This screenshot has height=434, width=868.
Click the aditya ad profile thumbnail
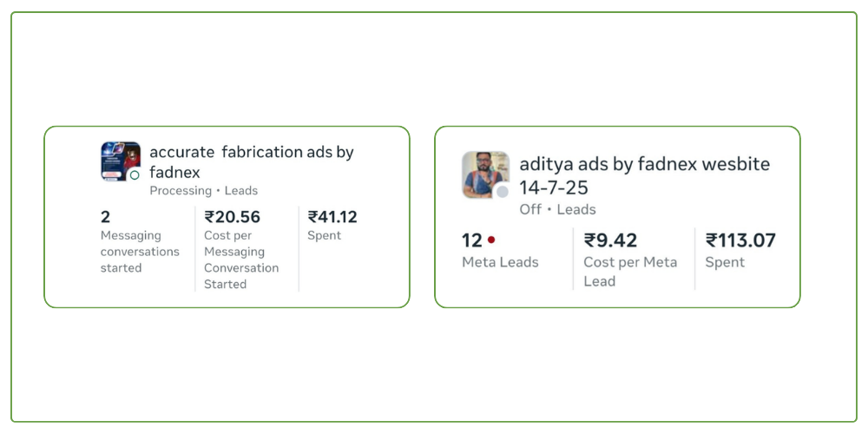483,173
